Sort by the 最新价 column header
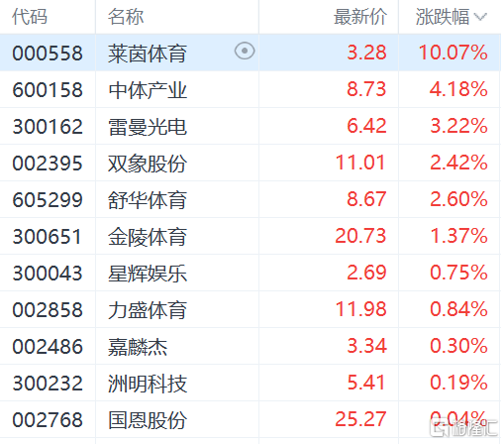Image resolution: width=504 pixels, height=444 pixels. (360, 17)
